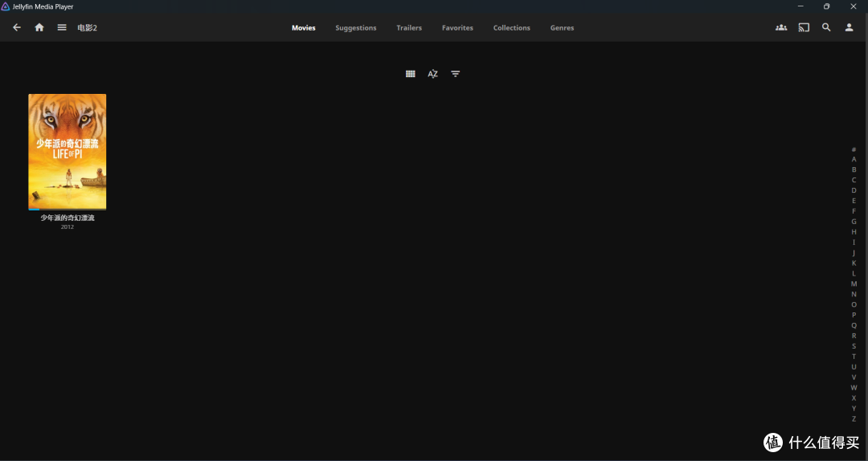868x461 pixels.
Task: Open the Trailers tab
Action: [x=409, y=27]
